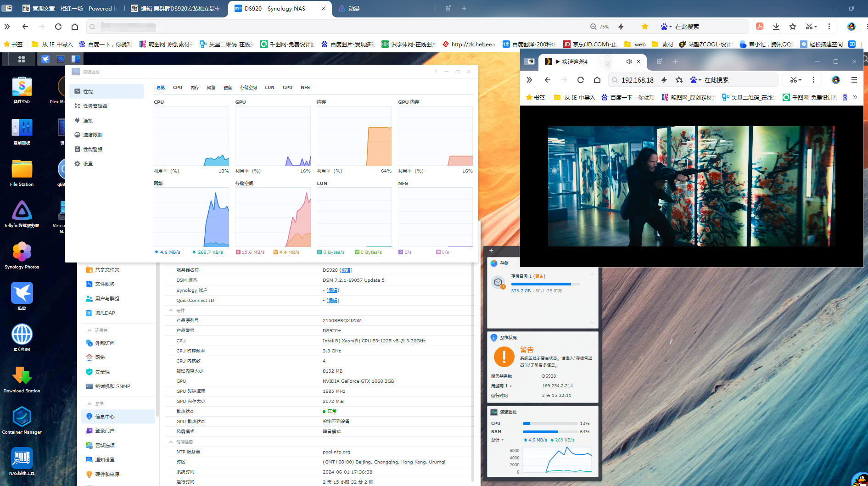This screenshot has height=486, width=868.
Task: Collapse the 时间信息 section
Action: 171,441
